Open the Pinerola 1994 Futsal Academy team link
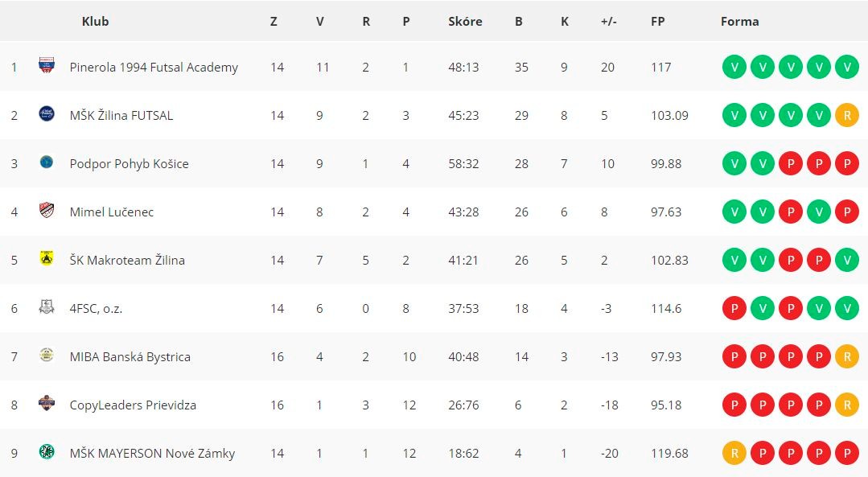 [154, 67]
